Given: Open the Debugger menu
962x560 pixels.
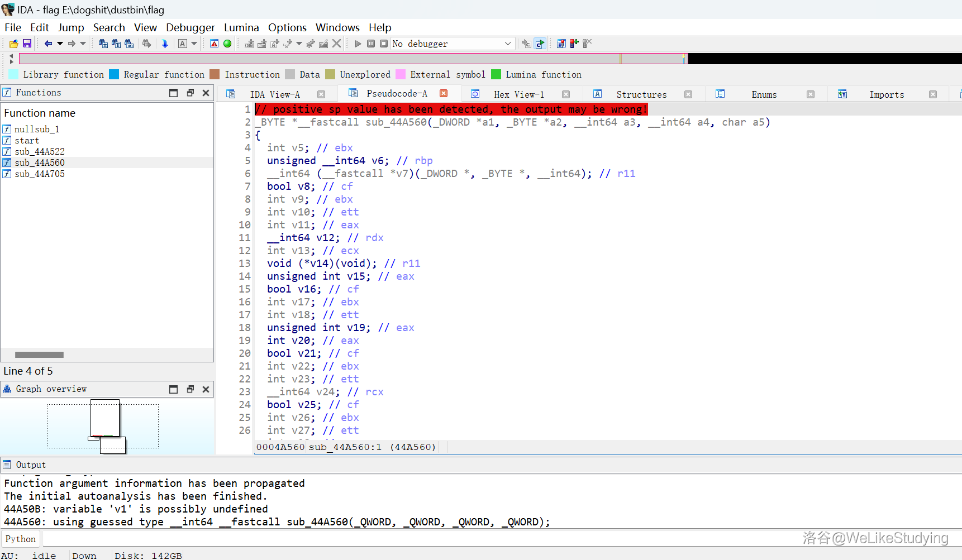Looking at the screenshot, I should pos(190,27).
